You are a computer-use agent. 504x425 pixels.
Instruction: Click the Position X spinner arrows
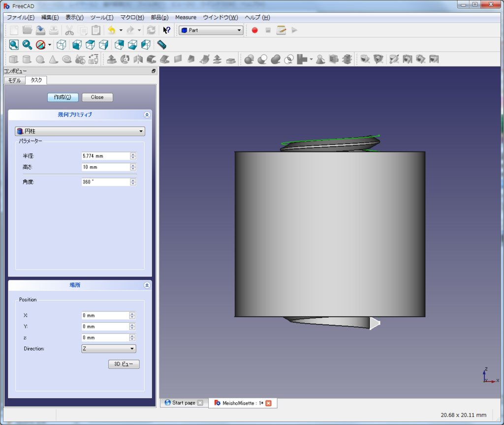[132, 315]
